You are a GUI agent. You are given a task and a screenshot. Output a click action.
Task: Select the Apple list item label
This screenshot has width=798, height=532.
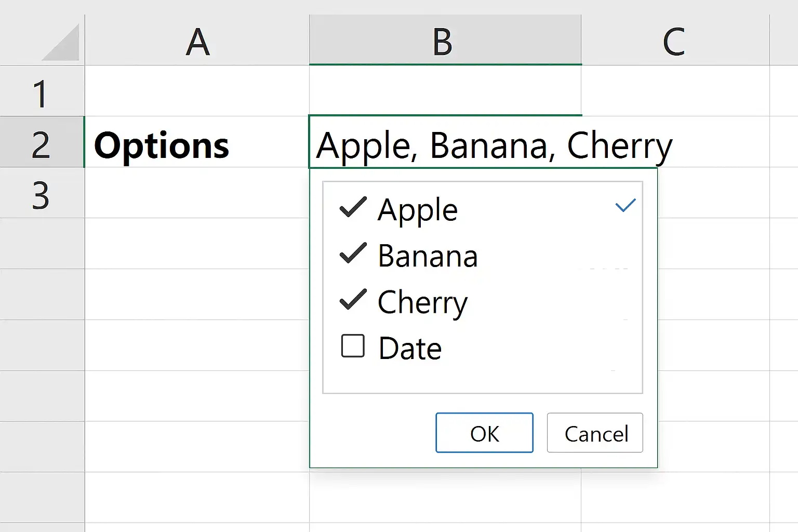(418, 210)
